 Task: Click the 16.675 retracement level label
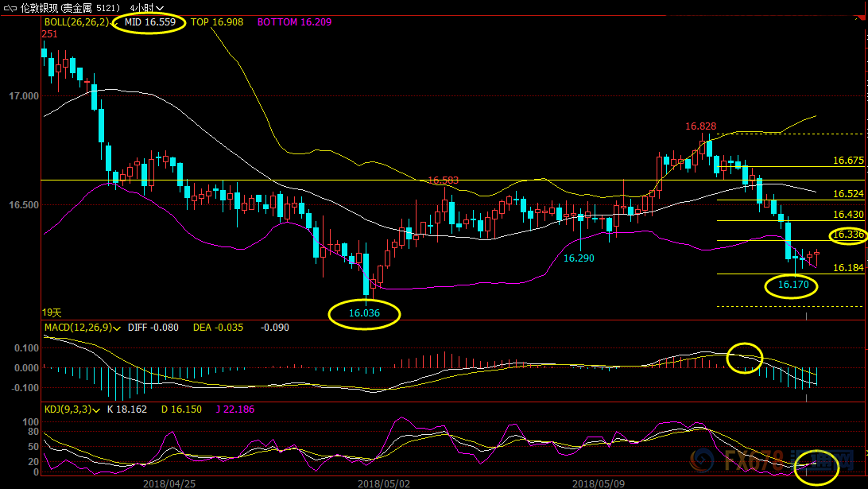848,161
